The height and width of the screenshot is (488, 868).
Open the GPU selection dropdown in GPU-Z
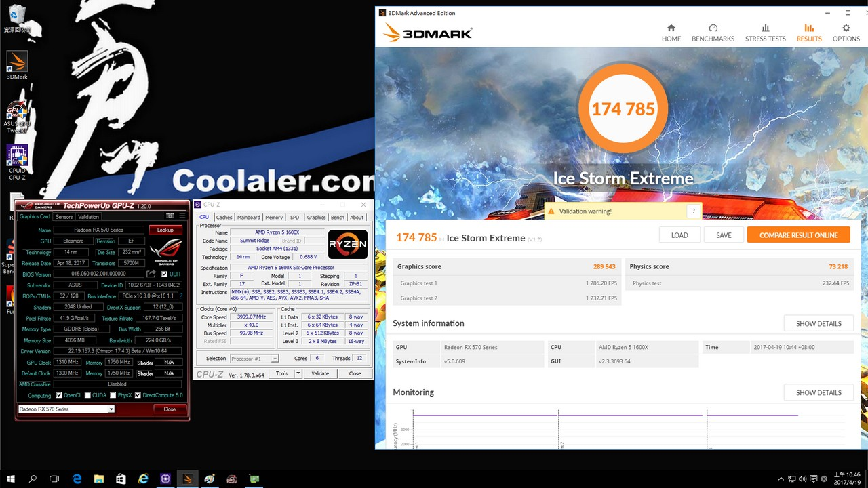coord(66,409)
